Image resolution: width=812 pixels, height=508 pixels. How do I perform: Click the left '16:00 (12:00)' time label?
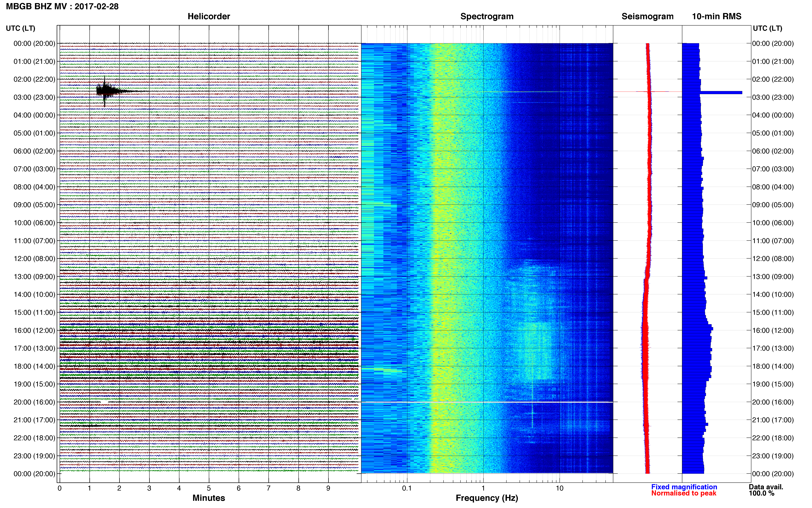coord(34,331)
